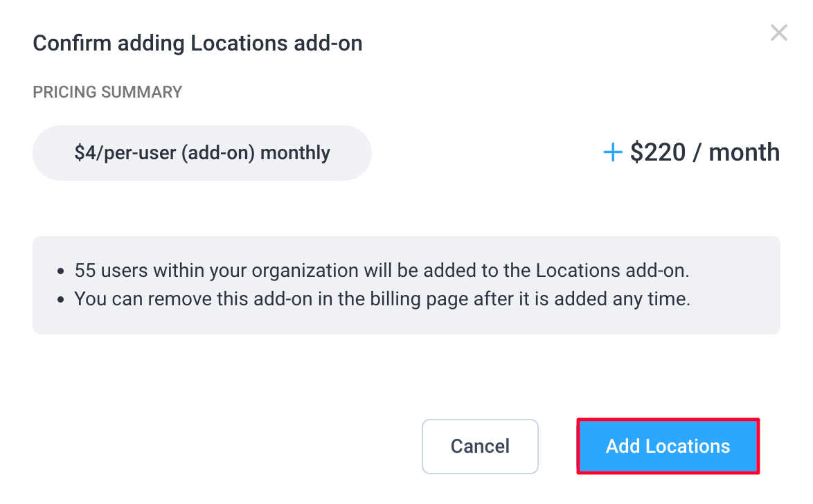Click the blue plus icon beside the price

[613, 153]
